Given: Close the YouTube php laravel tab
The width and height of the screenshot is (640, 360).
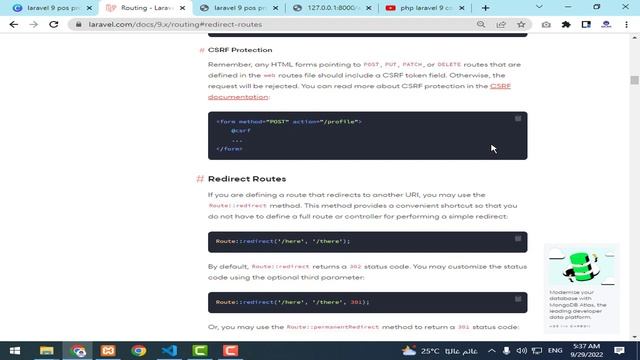Looking at the screenshot, I should [462, 8].
